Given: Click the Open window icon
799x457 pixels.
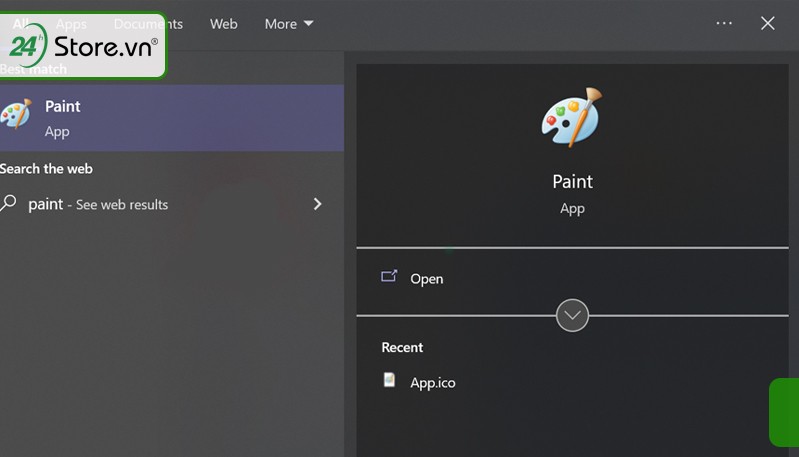Looking at the screenshot, I should [389, 276].
